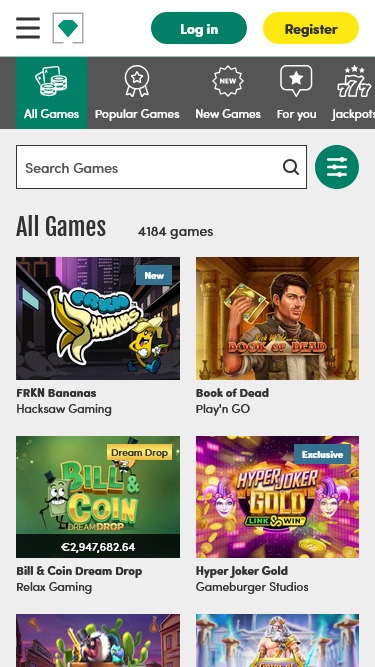Open the hamburger navigation menu
The height and width of the screenshot is (667, 375).
(x=28, y=28)
